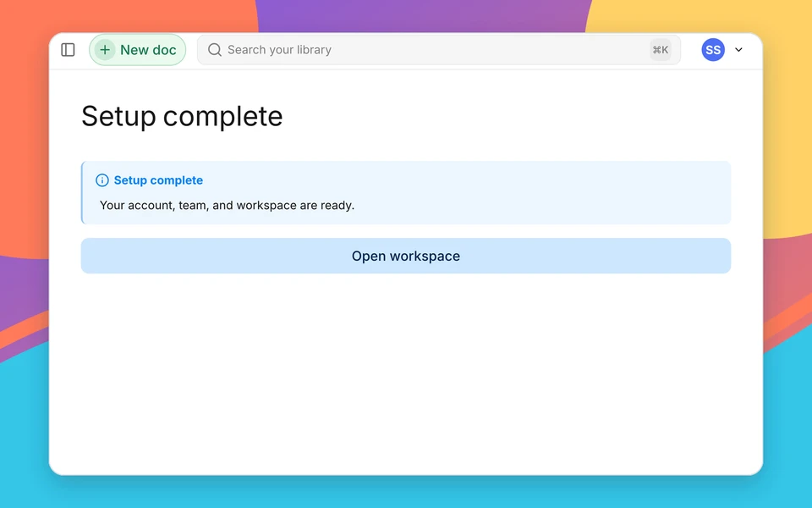Screen dimensions: 812x508
Task: Toggle the sidebar panel icon
Action: pyautogui.click(x=68, y=50)
